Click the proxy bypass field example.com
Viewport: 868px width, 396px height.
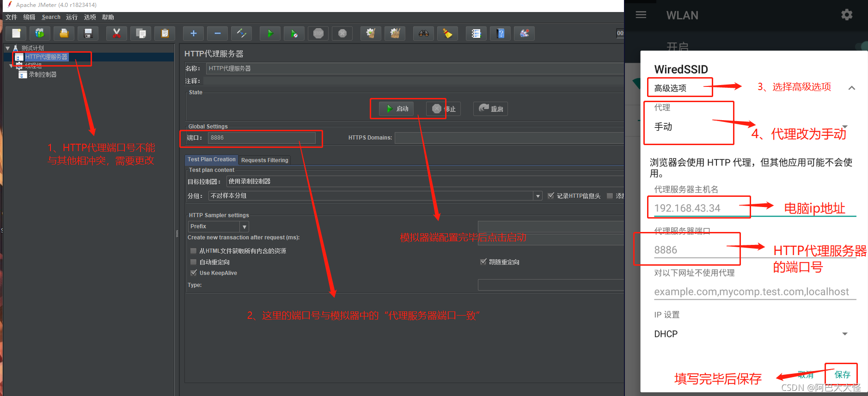point(755,292)
